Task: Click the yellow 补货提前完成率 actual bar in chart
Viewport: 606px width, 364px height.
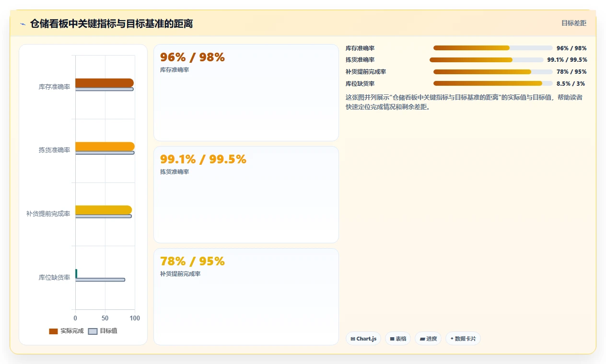Action: 104,210
